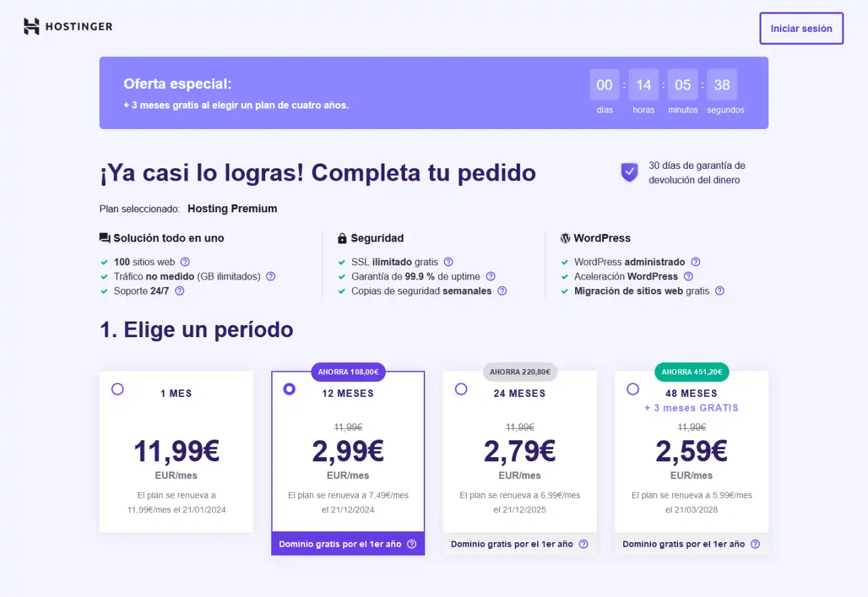Open help icon for Tráfico no medido

271,276
